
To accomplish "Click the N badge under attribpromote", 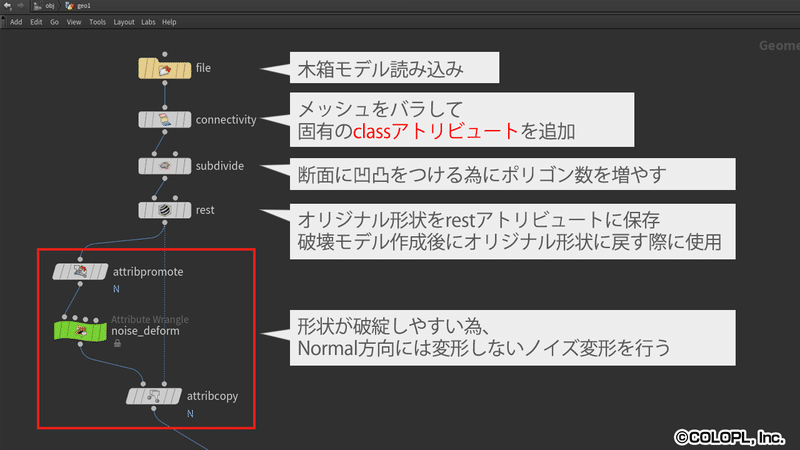I will pos(116,289).
